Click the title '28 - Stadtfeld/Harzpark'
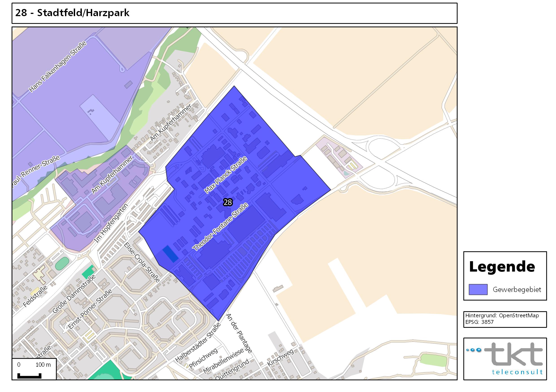 (72, 13)
